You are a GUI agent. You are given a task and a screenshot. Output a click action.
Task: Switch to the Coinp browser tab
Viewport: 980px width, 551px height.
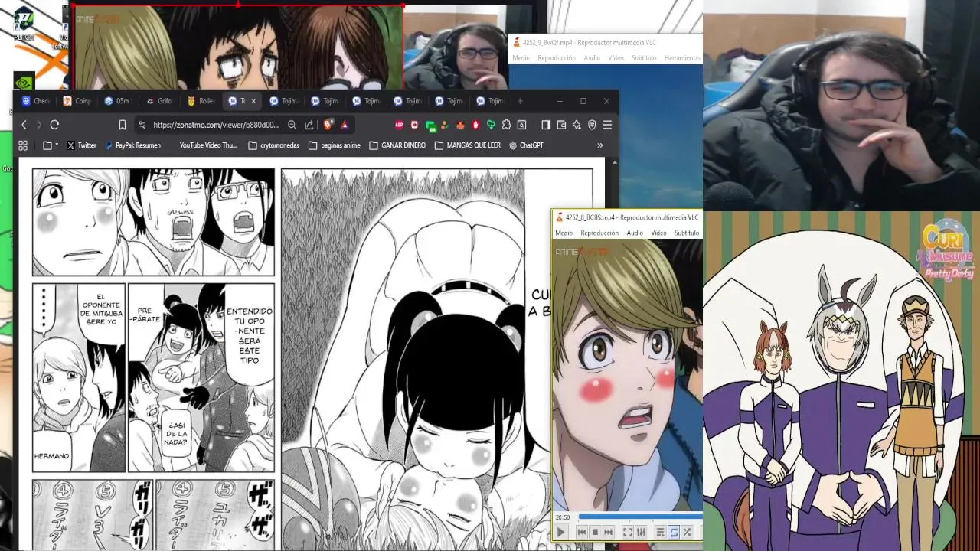(x=77, y=101)
